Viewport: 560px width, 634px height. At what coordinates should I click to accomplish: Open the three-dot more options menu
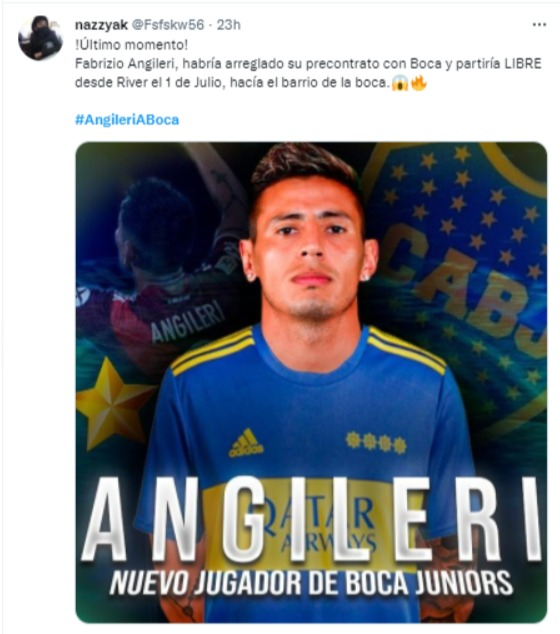click(539, 25)
